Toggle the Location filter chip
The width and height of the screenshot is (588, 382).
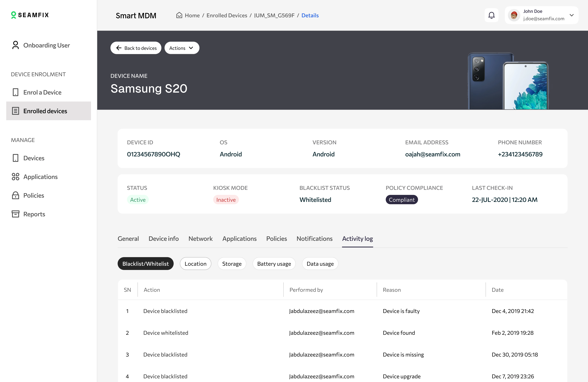point(195,264)
